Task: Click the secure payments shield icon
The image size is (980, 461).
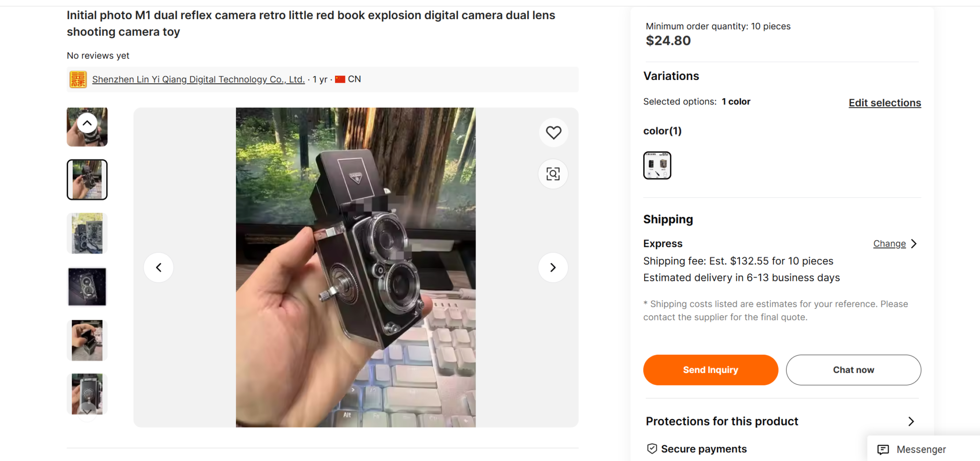Action: click(x=652, y=448)
